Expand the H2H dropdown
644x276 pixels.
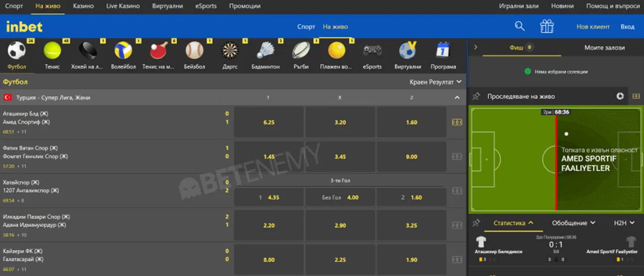tap(625, 223)
